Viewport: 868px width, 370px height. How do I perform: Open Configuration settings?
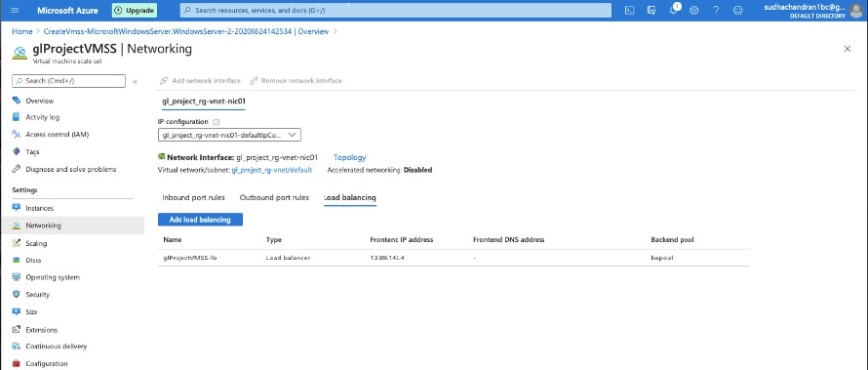point(46,364)
